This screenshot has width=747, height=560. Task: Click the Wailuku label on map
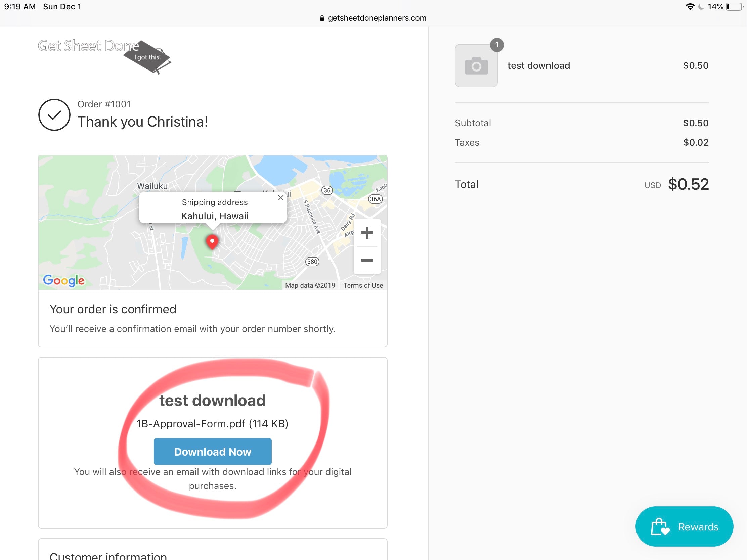(152, 186)
